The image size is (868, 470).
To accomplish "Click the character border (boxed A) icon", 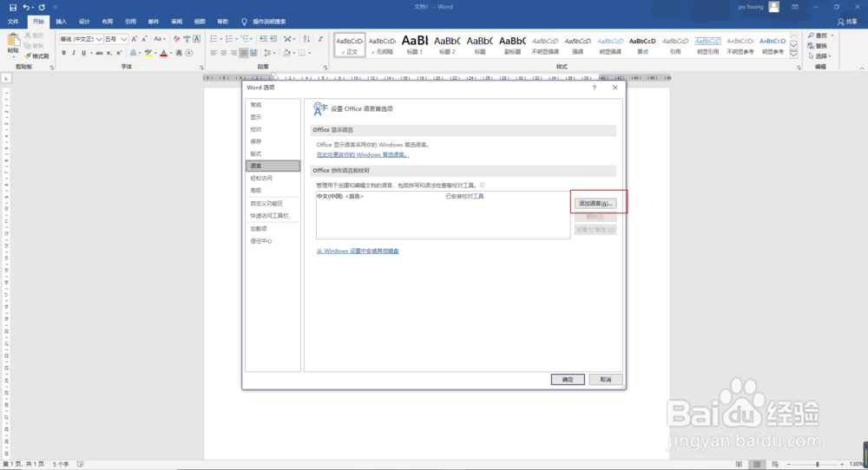I will tap(196, 39).
